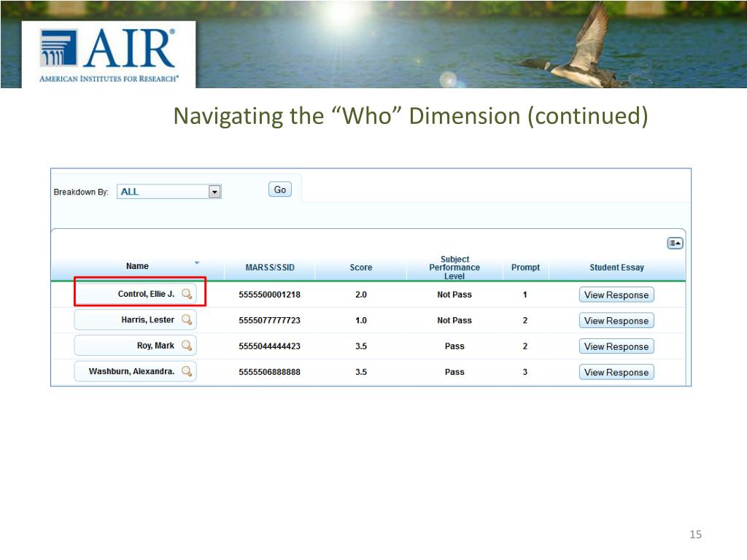Click Pass in Mark Roy row
The image size is (747, 560).
coord(454,346)
